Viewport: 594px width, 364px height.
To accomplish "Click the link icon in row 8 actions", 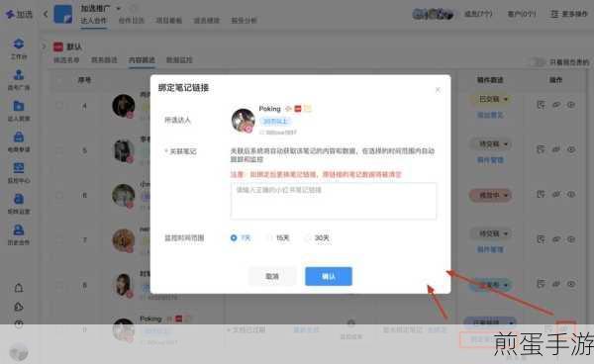I will click(556, 284).
